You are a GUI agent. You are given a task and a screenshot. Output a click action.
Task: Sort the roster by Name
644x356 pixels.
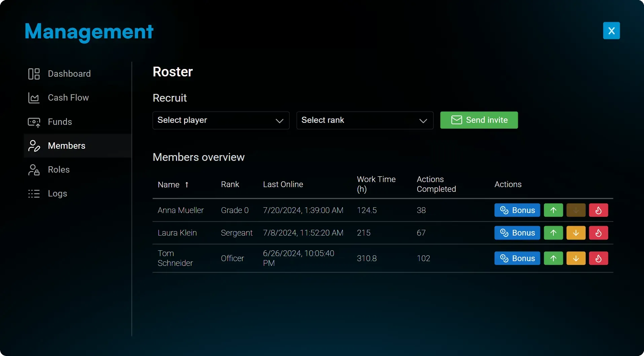[173, 184]
